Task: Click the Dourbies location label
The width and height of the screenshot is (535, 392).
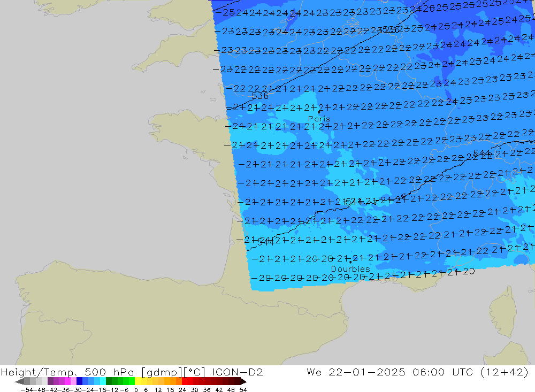Action: click(x=350, y=269)
